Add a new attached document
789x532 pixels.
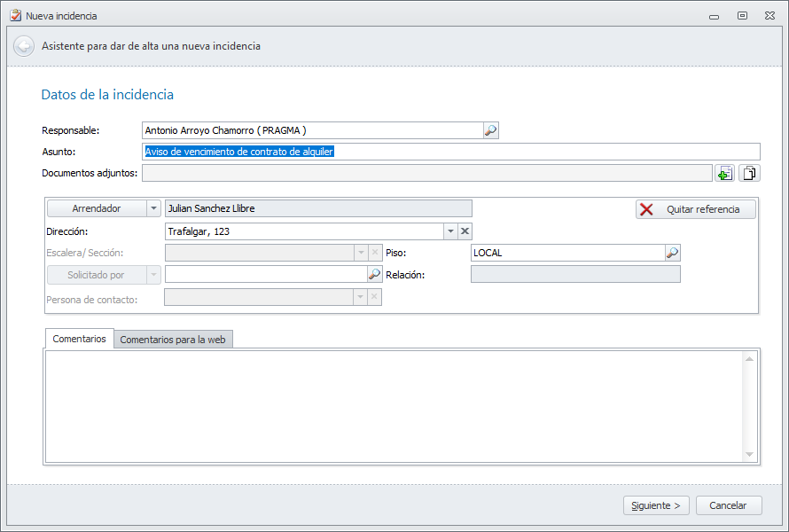tap(725, 173)
